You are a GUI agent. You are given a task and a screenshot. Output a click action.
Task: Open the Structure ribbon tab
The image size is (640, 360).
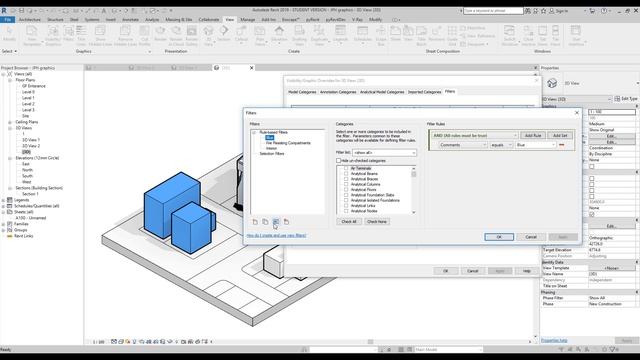55,20
